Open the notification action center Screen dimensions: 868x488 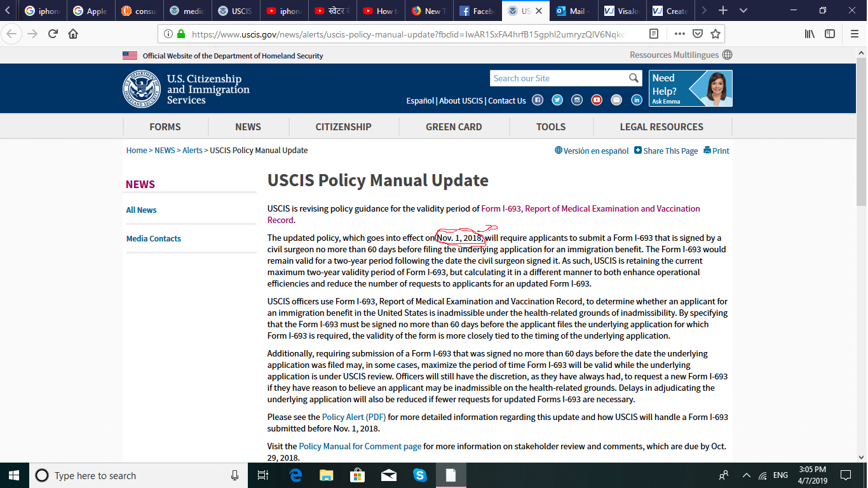pyautogui.click(x=846, y=475)
